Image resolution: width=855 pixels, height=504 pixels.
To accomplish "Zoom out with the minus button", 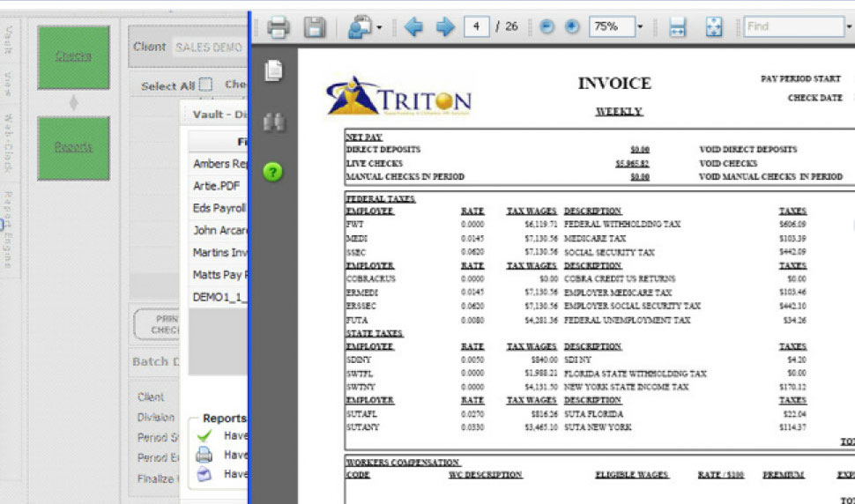I will coord(546,27).
